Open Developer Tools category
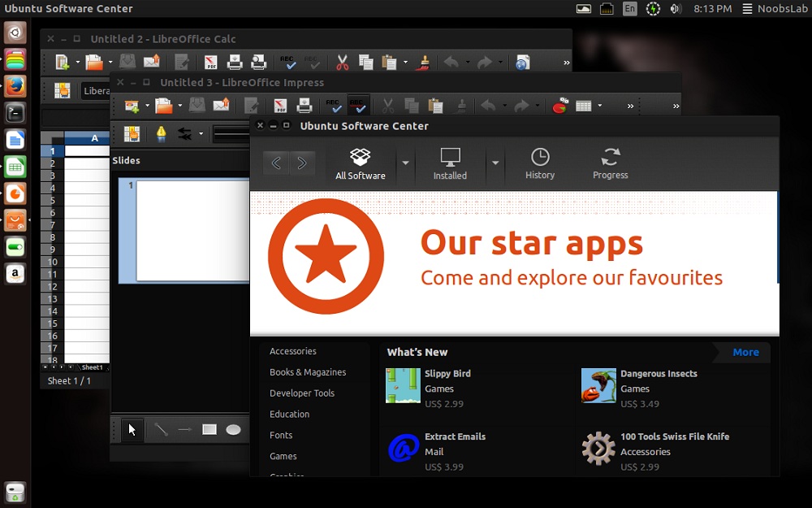The height and width of the screenshot is (508, 812). (302, 393)
